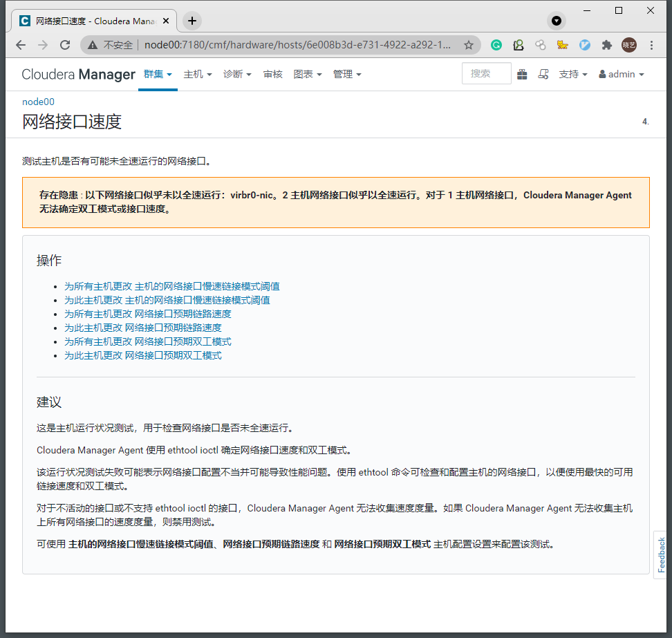This screenshot has width=672, height=638.
Task: Click 为所有主机更改 网络接口预期链路速度 link
Action: click(x=148, y=314)
